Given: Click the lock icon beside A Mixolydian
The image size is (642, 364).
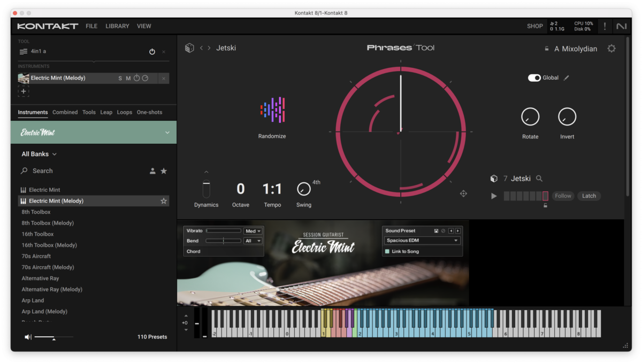Looking at the screenshot, I should click(x=547, y=49).
